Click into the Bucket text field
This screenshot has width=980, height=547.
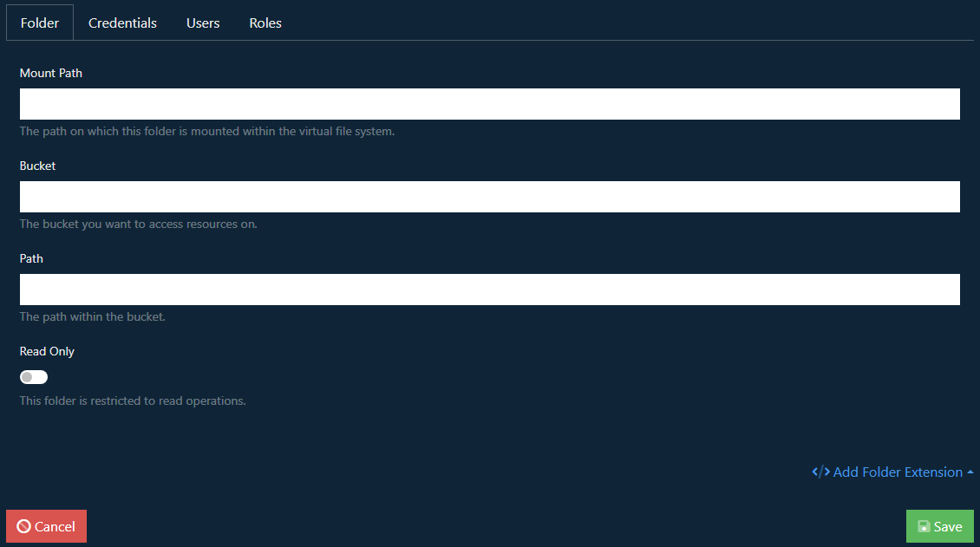(x=489, y=197)
